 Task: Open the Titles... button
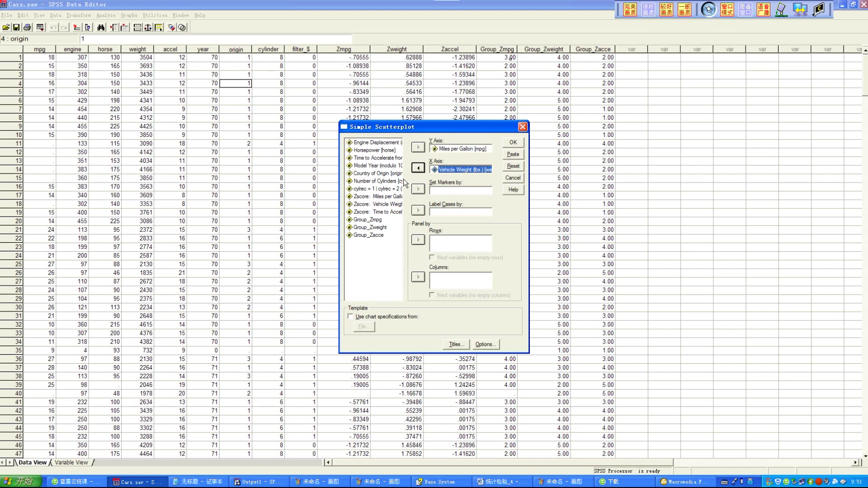click(x=456, y=344)
